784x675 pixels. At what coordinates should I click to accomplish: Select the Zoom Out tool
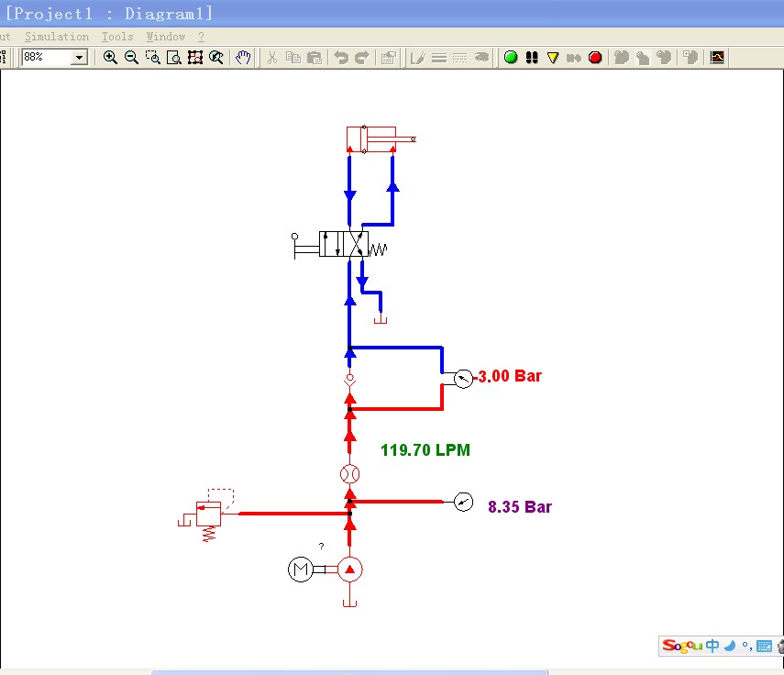(132, 57)
